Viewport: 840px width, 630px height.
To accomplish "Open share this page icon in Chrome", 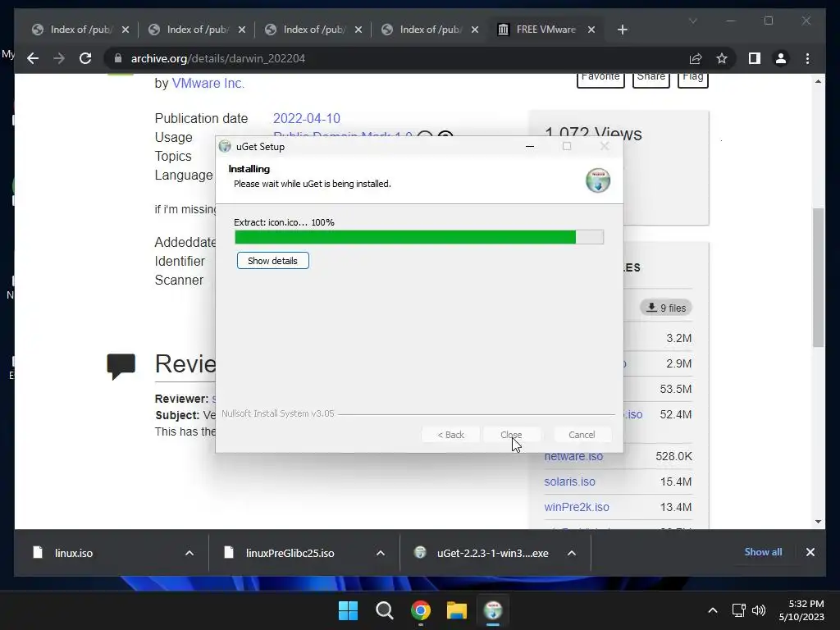I will click(x=696, y=58).
